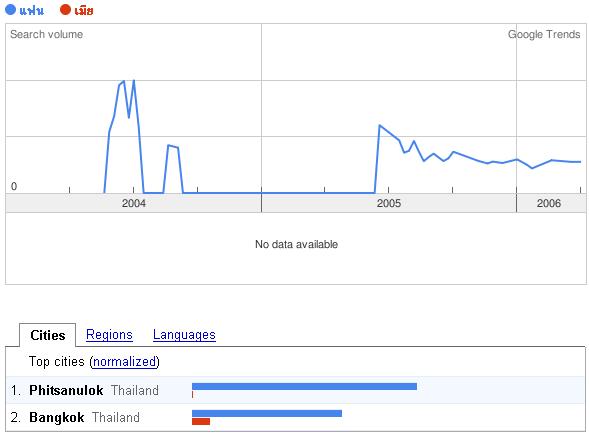Click the Google Trends label on chart
Image resolution: width=589 pixels, height=434 pixels.
click(x=544, y=34)
